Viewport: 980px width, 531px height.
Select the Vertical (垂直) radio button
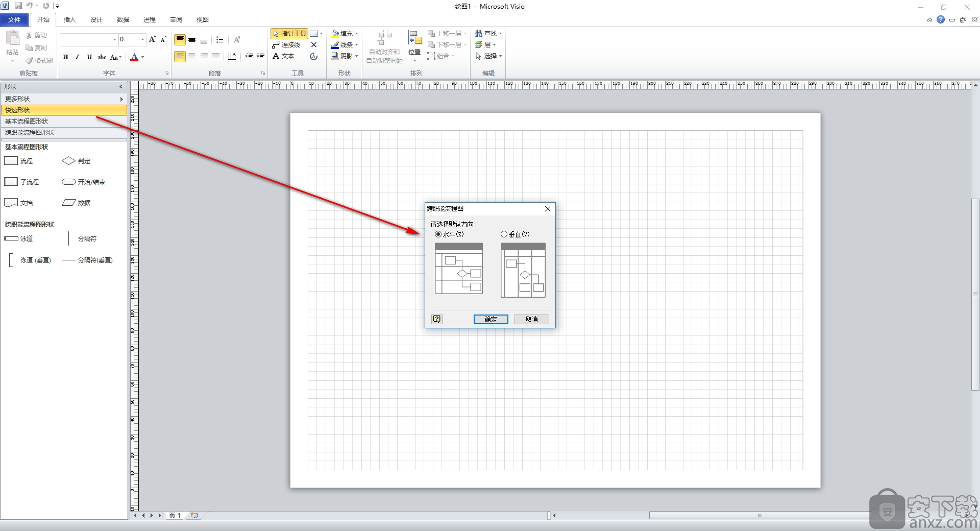pyautogui.click(x=504, y=234)
